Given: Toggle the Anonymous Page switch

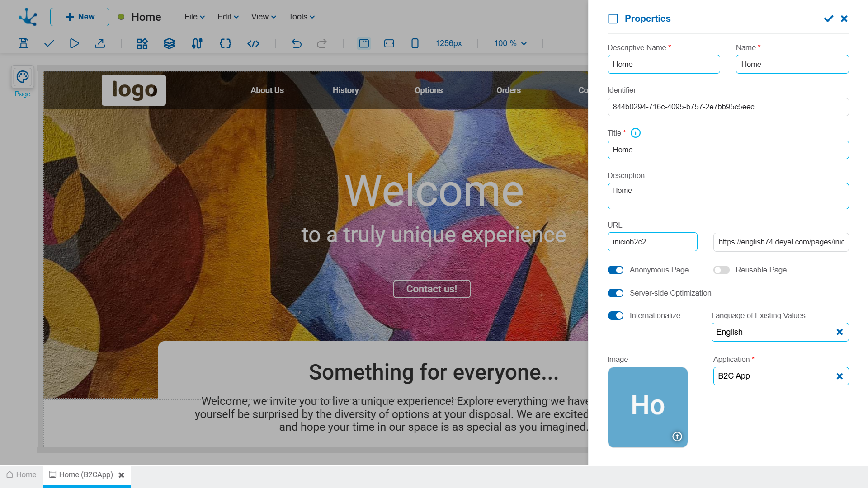Looking at the screenshot, I should [x=615, y=270].
